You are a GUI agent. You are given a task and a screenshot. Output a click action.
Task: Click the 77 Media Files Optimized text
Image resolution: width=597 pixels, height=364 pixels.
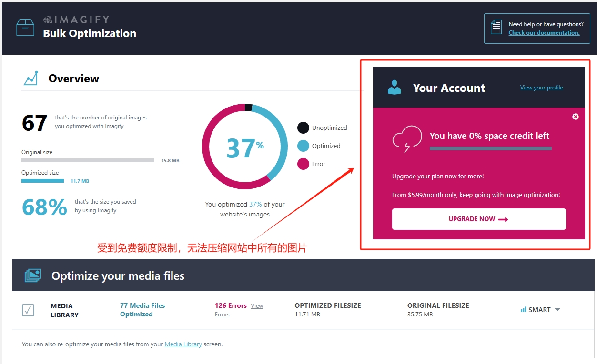[x=142, y=310]
